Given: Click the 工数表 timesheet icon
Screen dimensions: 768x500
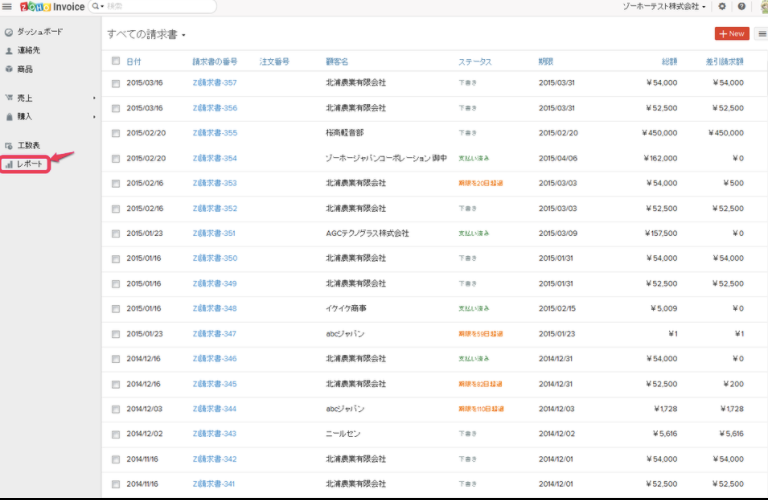Looking at the screenshot, I should click(9, 146).
